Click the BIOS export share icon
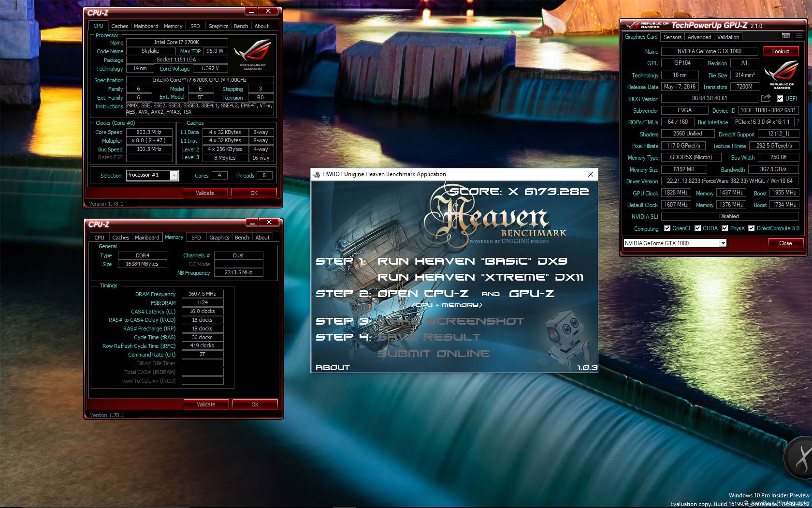Viewport: 812px width, 508px height. (766, 98)
